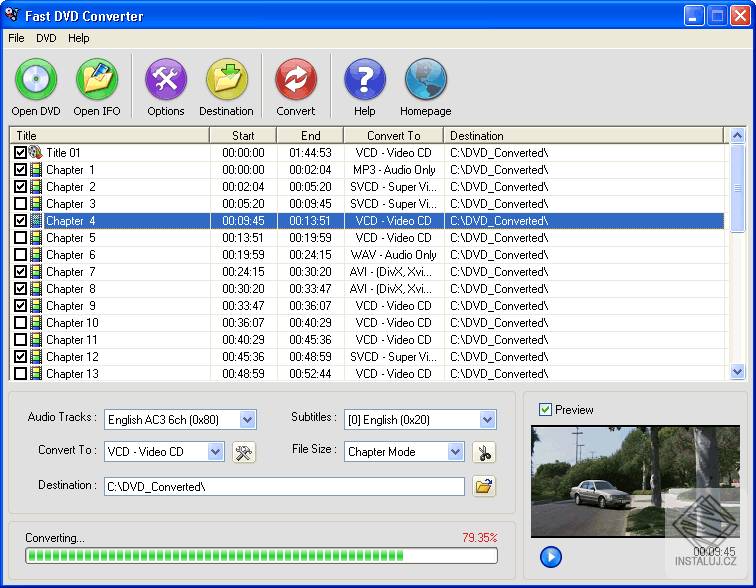Click the 00:40:29 start time of Chapter 11
Image resolution: width=756 pixels, height=588 pixels.
[243, 340]
